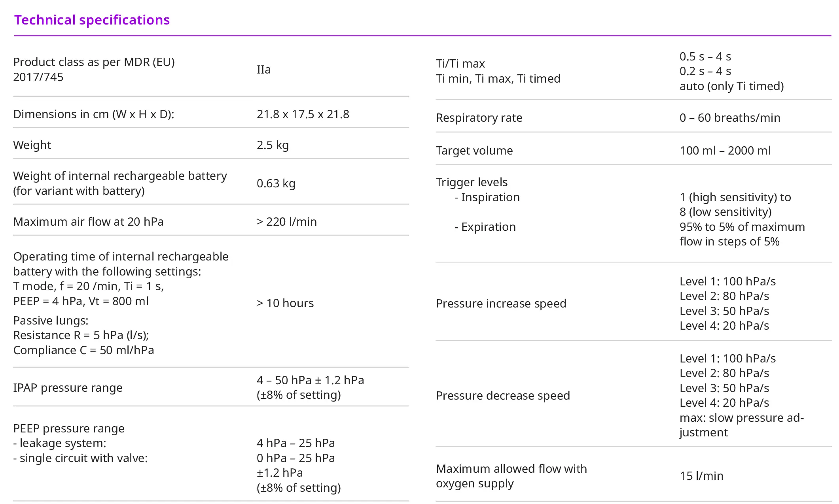The height and width of the screenshot is (504, 839).
Task: Select the Product class as per MDR label
Action: point(94,69)
